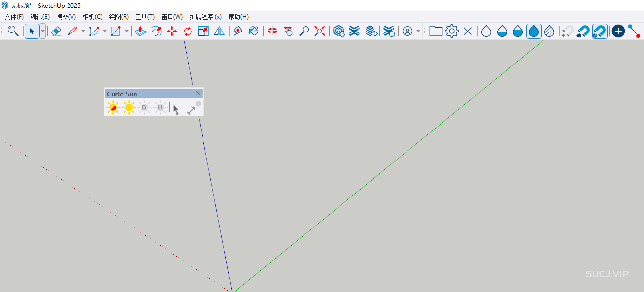Expand the Select tool dropdown arrow
This screenshot has height=292, width=644.
click(43, 31)
